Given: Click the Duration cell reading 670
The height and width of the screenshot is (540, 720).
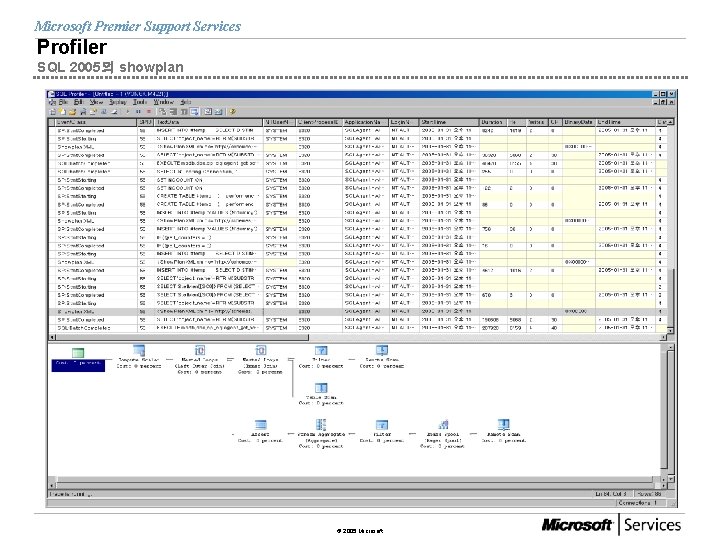Looking at the screenshot, I should tap(493, 295).
